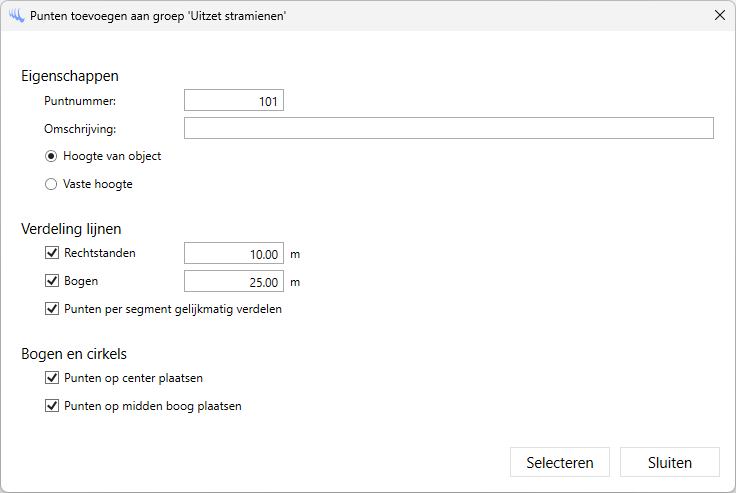
Task: Select the 'Hoogte van object' radio button
Action: click(51, 156)
